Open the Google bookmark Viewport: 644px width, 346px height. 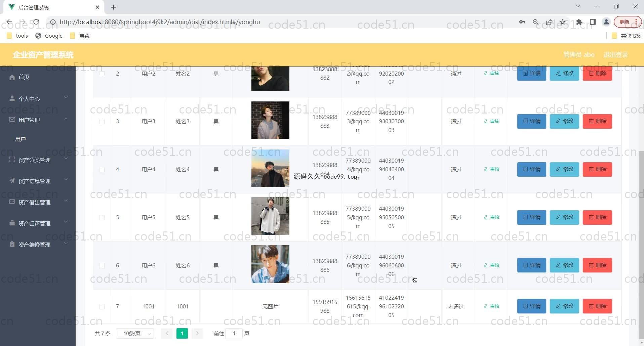49,36
